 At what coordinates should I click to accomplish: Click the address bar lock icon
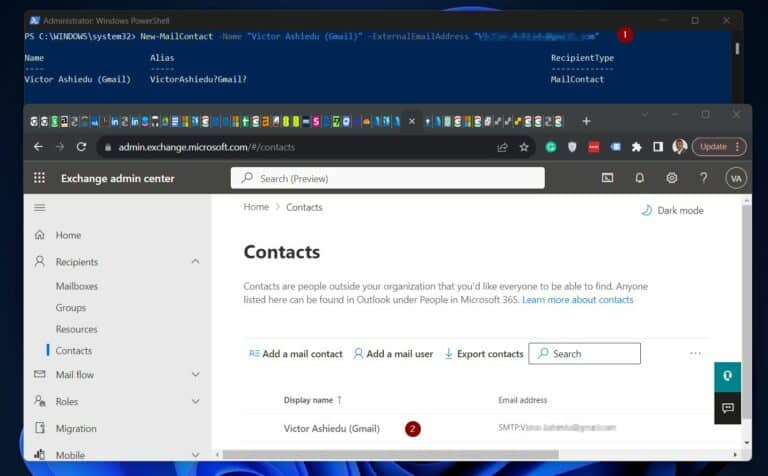click(108, 147)
